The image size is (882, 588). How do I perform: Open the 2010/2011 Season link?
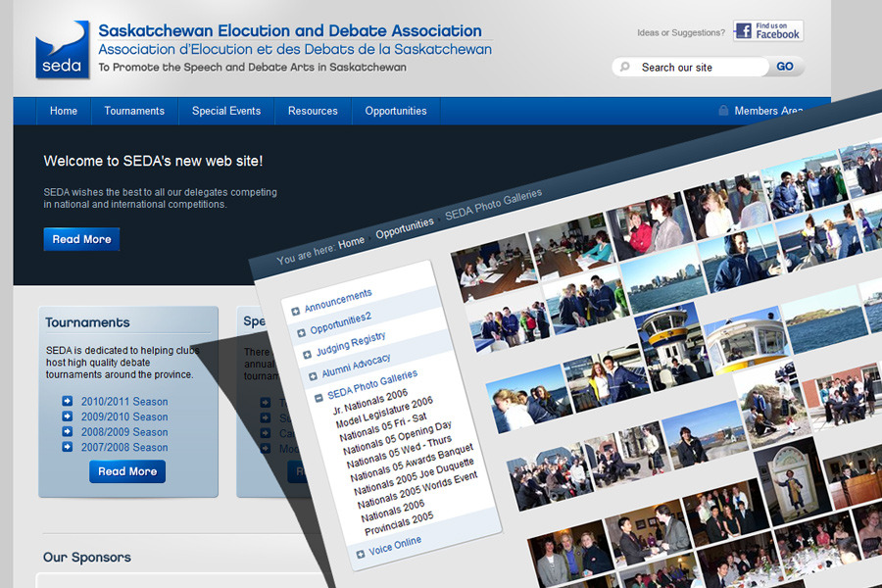[x=124, y=402]
